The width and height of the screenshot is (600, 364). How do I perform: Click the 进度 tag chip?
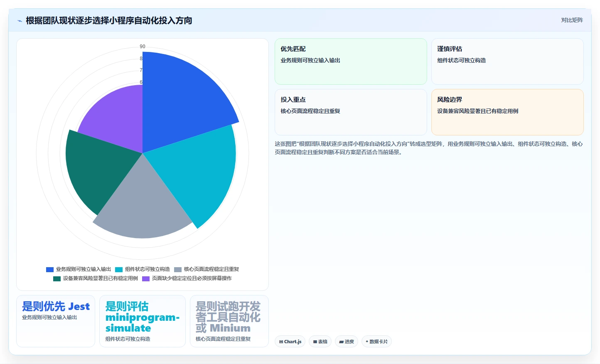(347, 342)
